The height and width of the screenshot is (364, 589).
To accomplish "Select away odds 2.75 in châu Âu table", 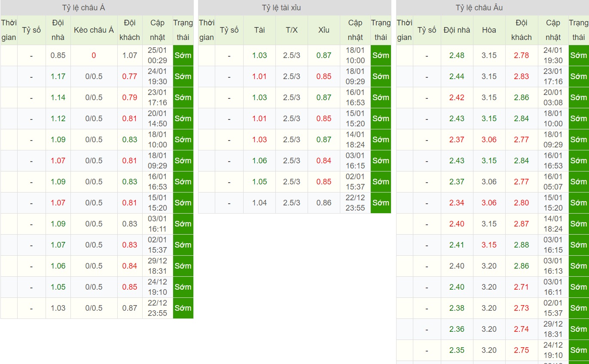I will pyautogui.click(x=522, y=350).
